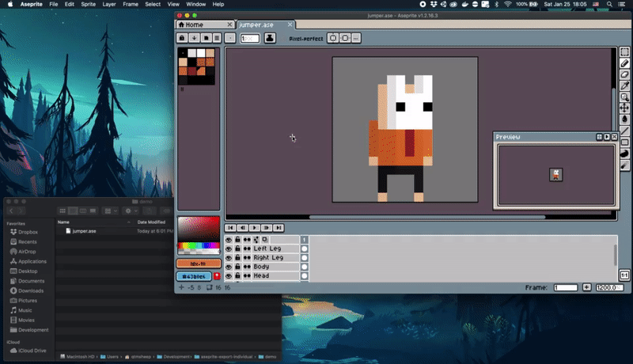This screenshot has height=364, width=633.
Task: Go to the next frame
Action: click(267, 228)
